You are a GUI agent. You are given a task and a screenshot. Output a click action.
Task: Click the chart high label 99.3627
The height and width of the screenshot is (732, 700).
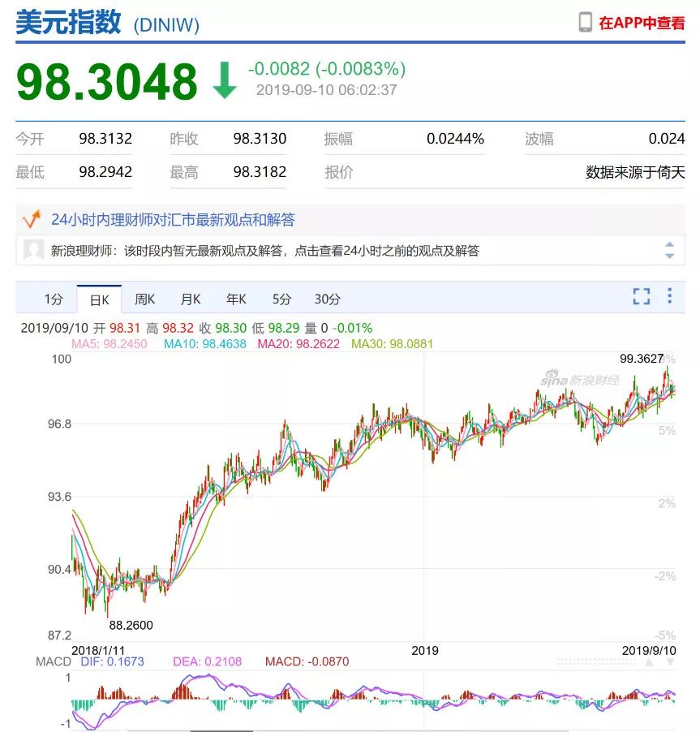click(642, 359)
